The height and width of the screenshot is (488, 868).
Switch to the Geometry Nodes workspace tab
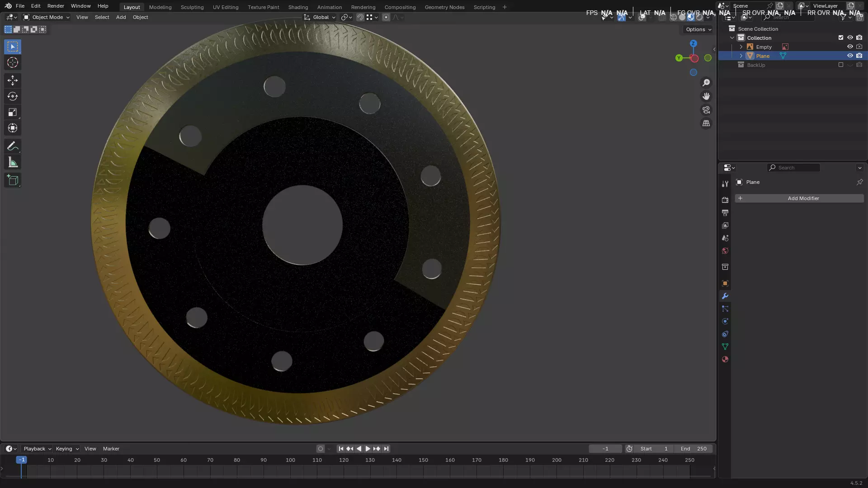tap(444, 7)
